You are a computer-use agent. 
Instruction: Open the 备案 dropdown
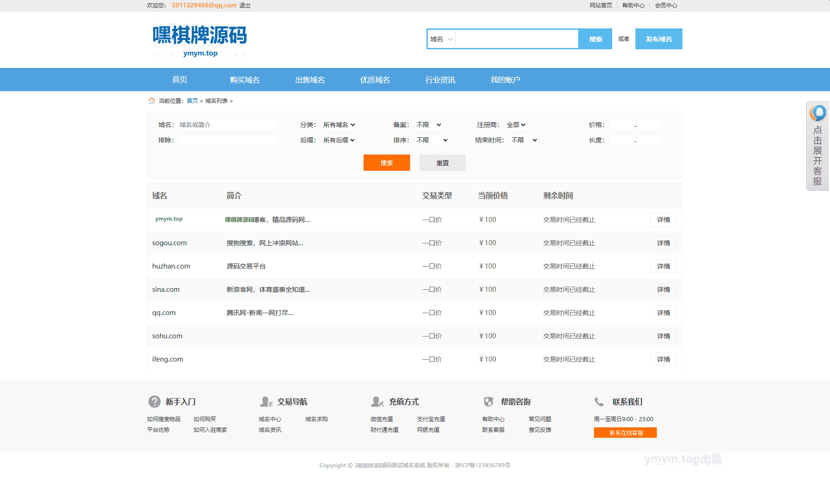click(x=429, y=125)
